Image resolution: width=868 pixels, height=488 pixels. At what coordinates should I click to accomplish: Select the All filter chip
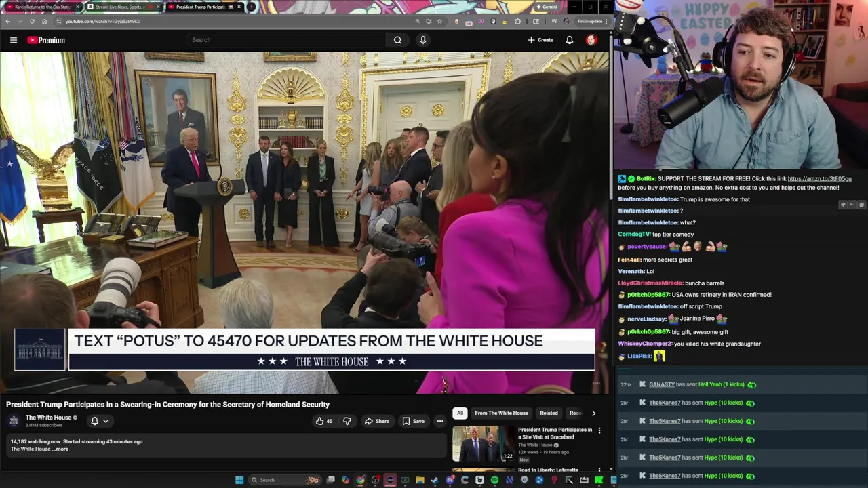click(x=460, y=413)
